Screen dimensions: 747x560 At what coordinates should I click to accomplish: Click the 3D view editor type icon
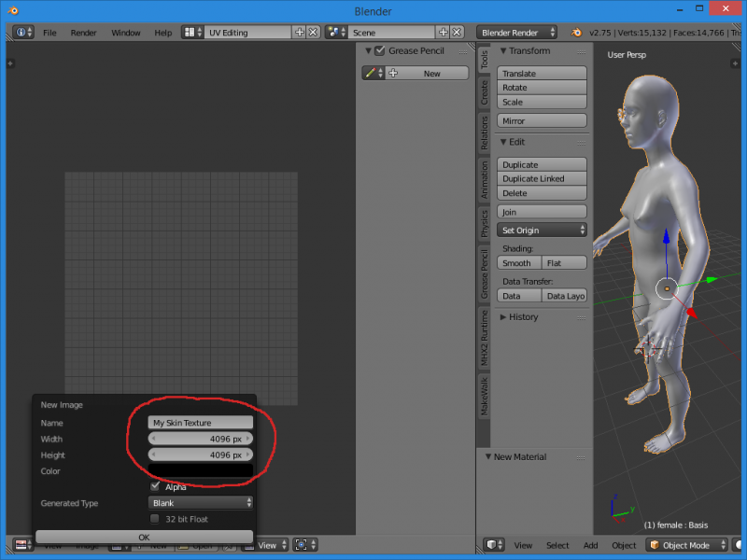point(492,545)
